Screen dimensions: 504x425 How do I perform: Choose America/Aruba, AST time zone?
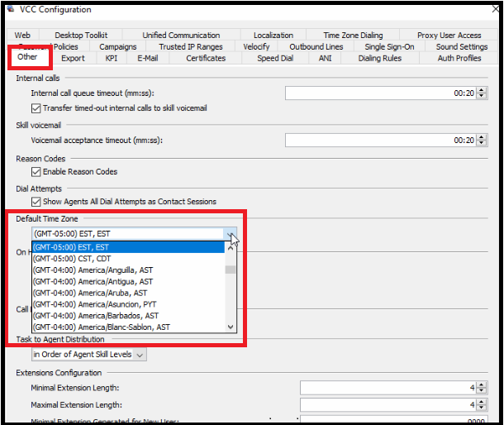(128, 293)
